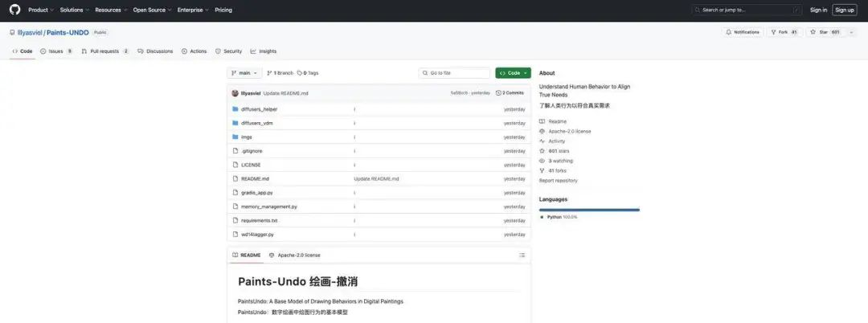Open the GitHub logo homepage icon

14,10
